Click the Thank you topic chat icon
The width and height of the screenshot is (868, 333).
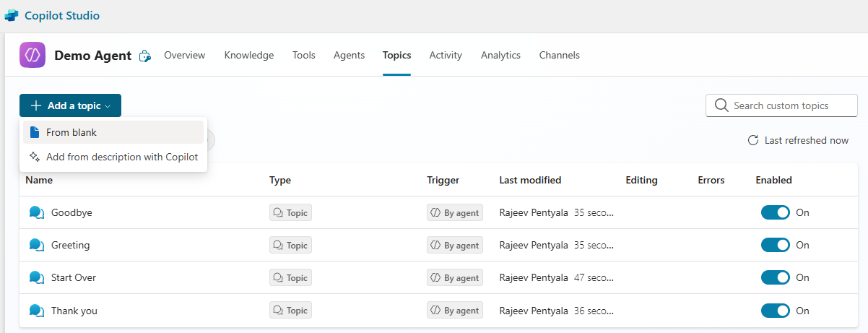coord(37,311)
